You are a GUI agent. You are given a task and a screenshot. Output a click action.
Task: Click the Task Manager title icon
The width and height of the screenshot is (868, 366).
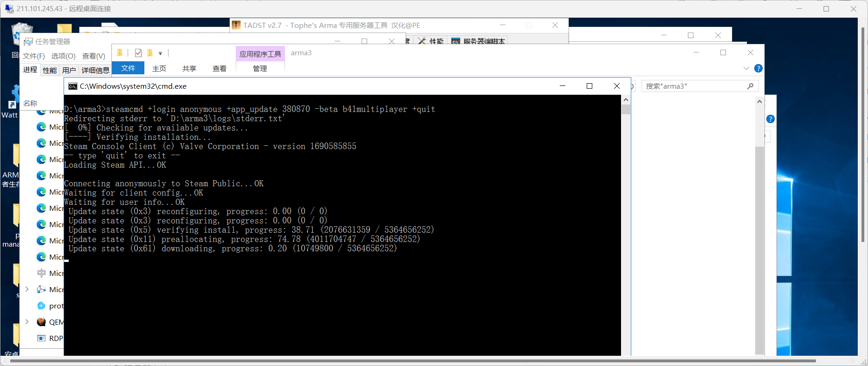pos(28,42)
